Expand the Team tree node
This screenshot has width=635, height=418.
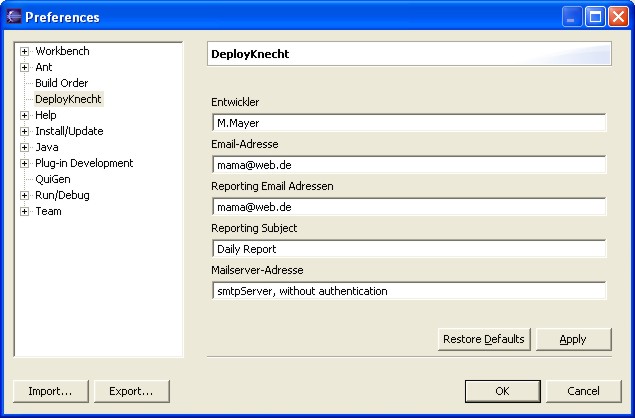(x=24, y=211)
